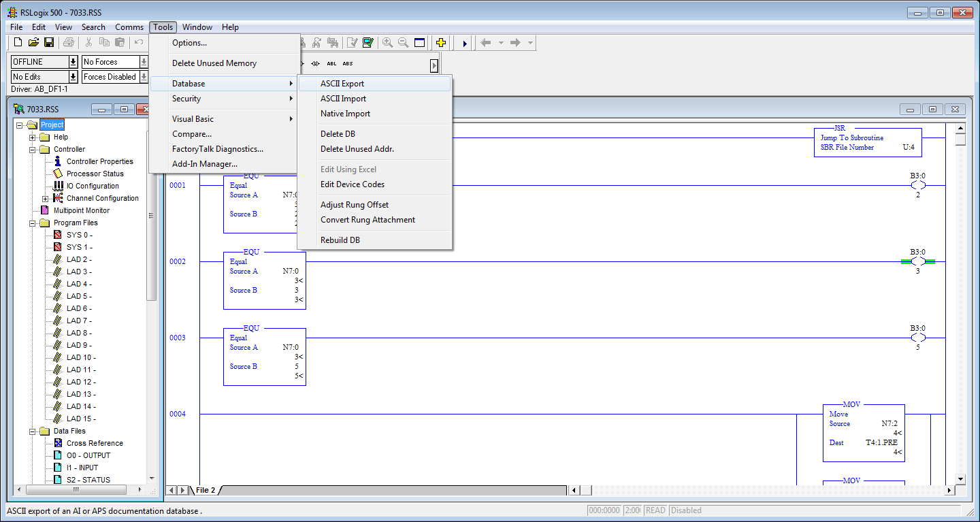Click the Cut scissors toolbar icon
980x522 pixels.
pos(88,42)
